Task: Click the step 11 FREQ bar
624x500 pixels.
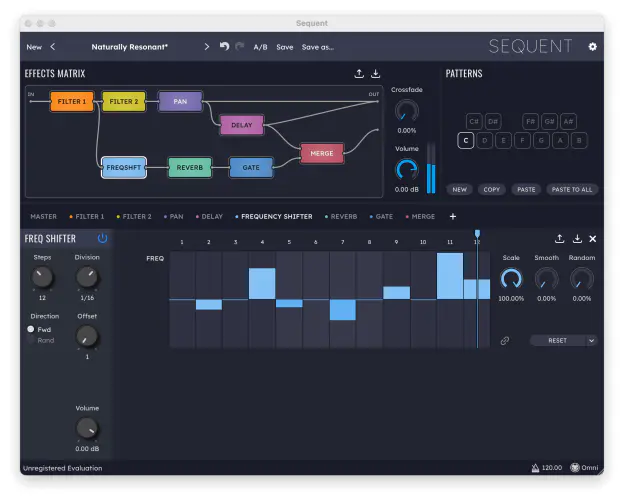Action: tap(450, 276)
